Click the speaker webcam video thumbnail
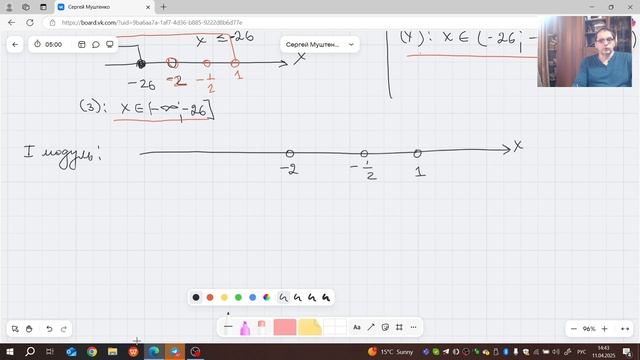This screenshot has width=640, height=360. [584, 51]
